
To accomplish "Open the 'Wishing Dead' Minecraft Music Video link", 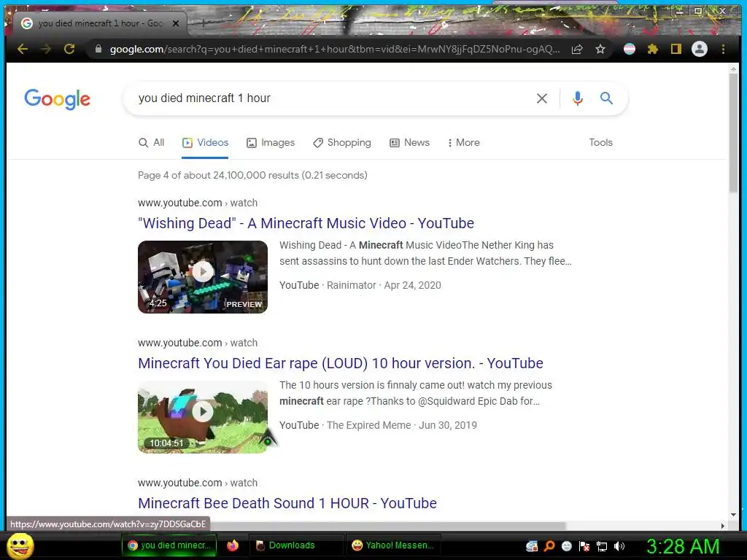I will (x=306, y=223).
